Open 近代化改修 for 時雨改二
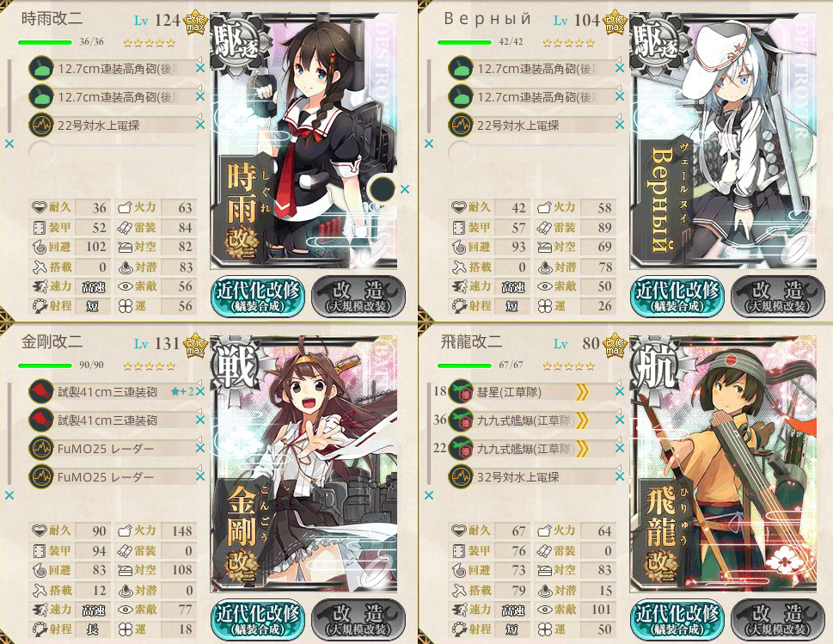 257,297
